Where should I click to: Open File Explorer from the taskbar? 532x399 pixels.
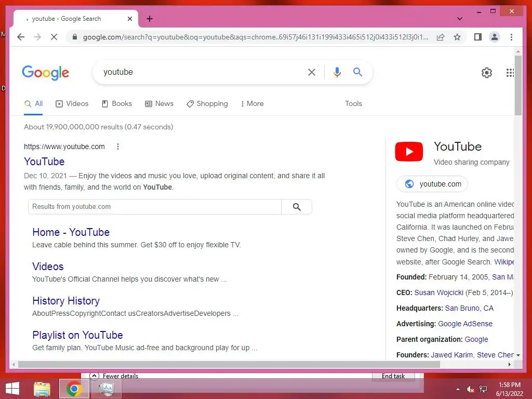pyautogui.click(x=42, y=389)
